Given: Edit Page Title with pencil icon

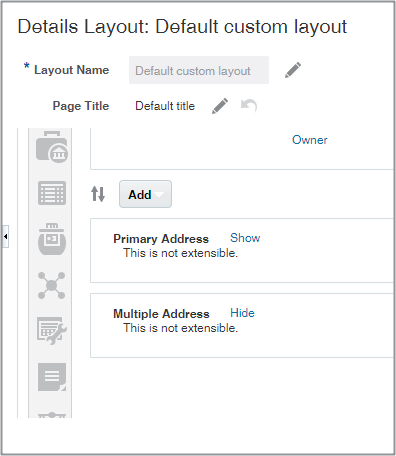Looking at the screenshot, I should [220, 106].
